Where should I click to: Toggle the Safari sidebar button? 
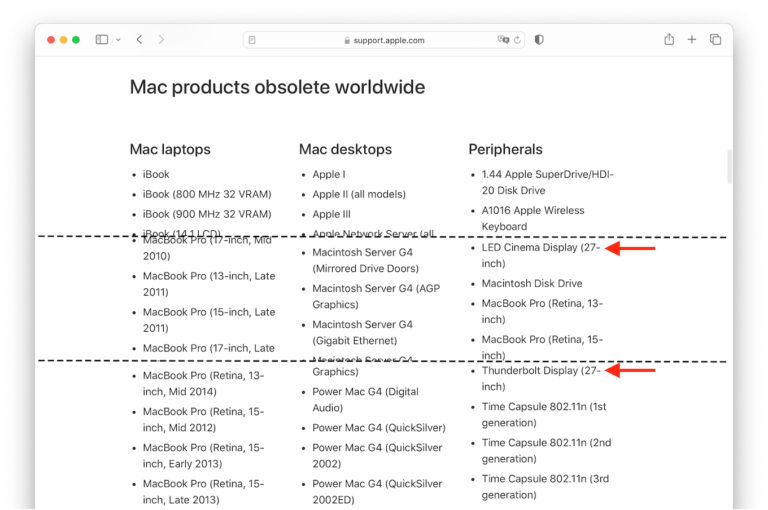click(x=102, y=40)
